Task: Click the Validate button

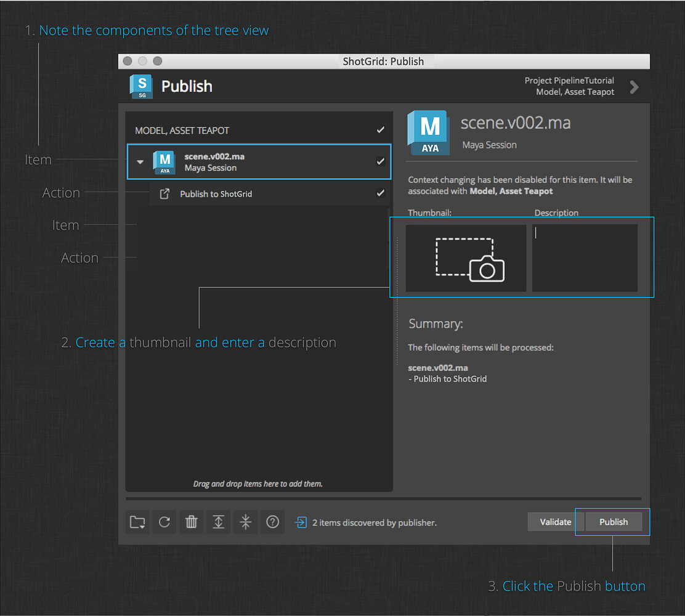Action: tap(555, 522)
